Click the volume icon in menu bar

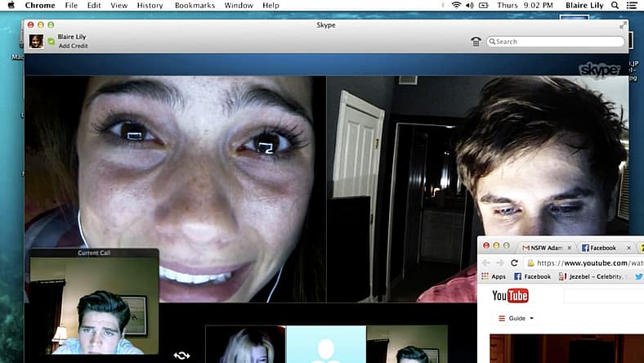tap(469, 6)
